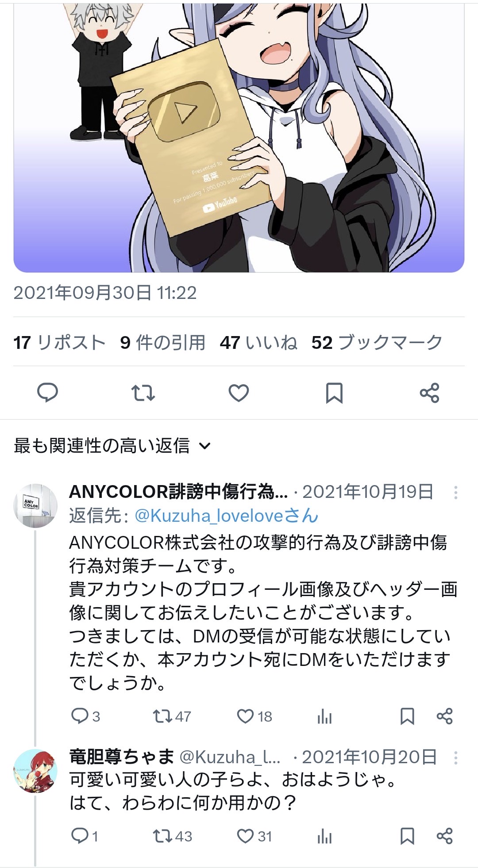Open the more options menu on the 竜胆尊ちゃま reply
The height and width of the screenshot is (868, 478).
[456, 758]
